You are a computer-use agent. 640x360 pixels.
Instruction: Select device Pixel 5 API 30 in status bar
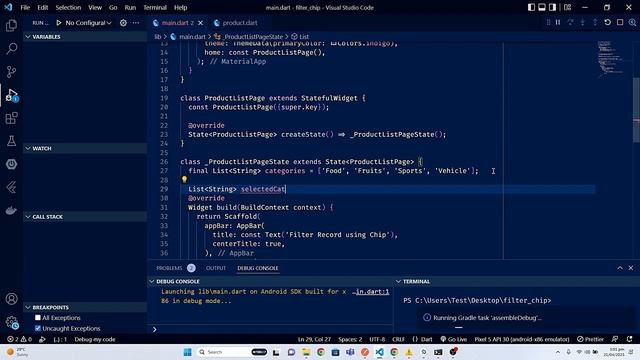coord(522,339)
